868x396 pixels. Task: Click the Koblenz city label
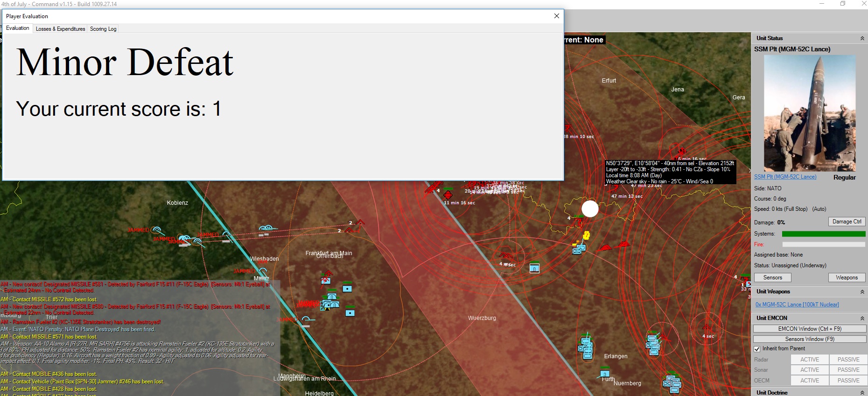177,203
